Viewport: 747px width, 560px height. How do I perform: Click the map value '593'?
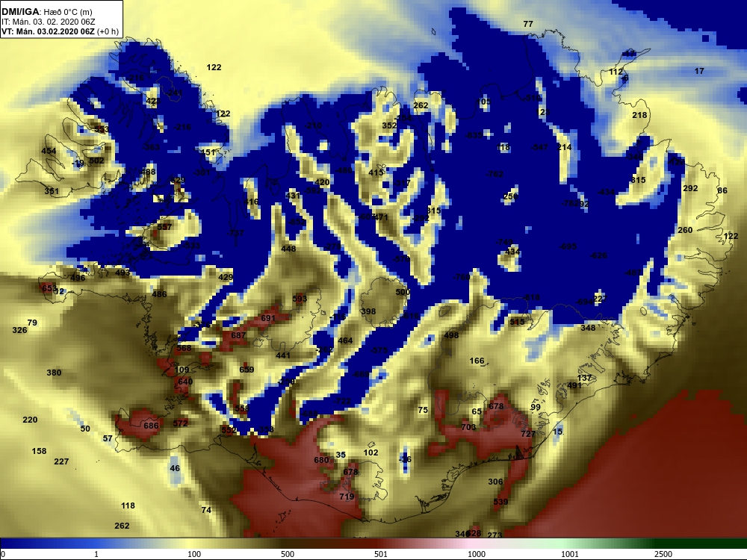click(300, 299)
